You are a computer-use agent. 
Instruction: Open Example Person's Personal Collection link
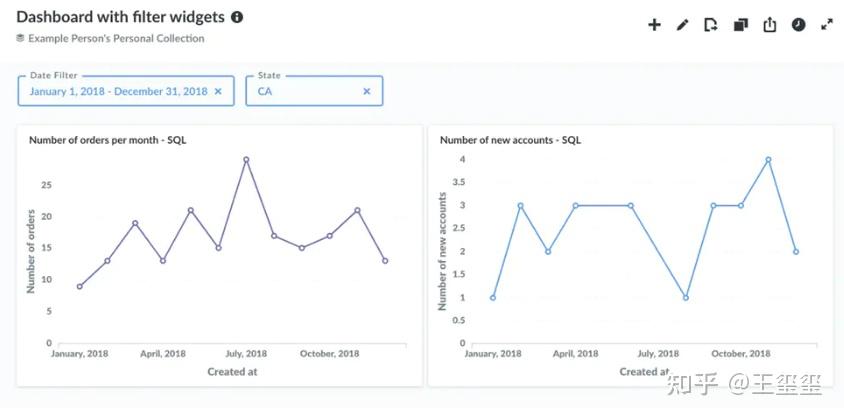point(116,38)
